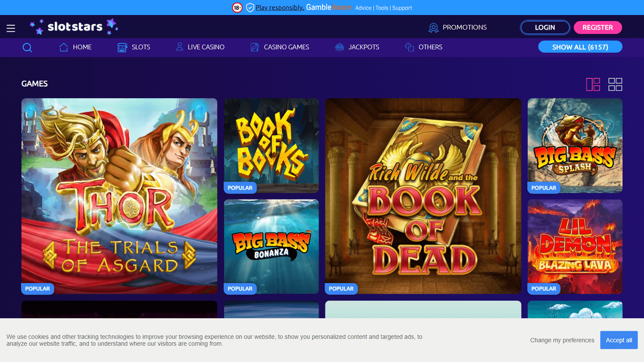The image size is (644, 362).
Task: Click the REGISTER button
Action: point(598,27)
